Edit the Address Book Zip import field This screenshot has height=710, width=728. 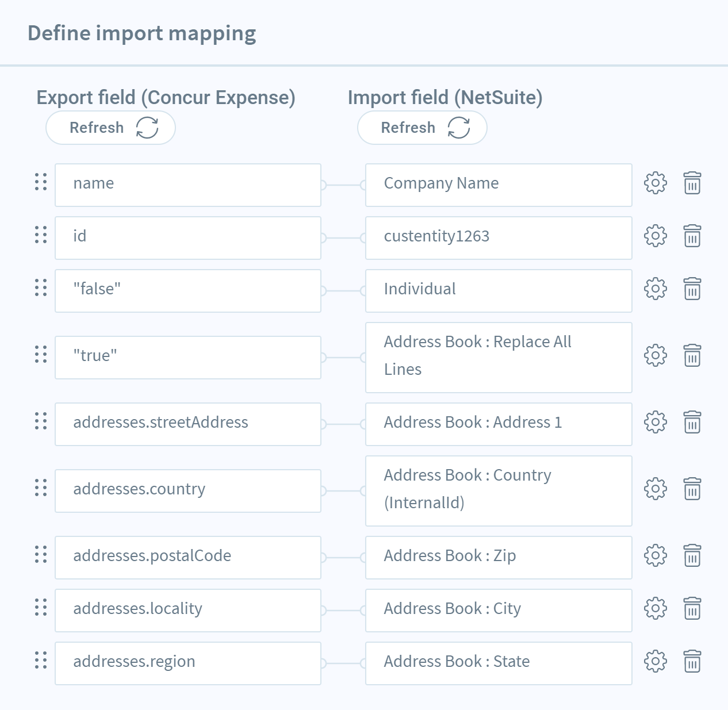(499, 558)
